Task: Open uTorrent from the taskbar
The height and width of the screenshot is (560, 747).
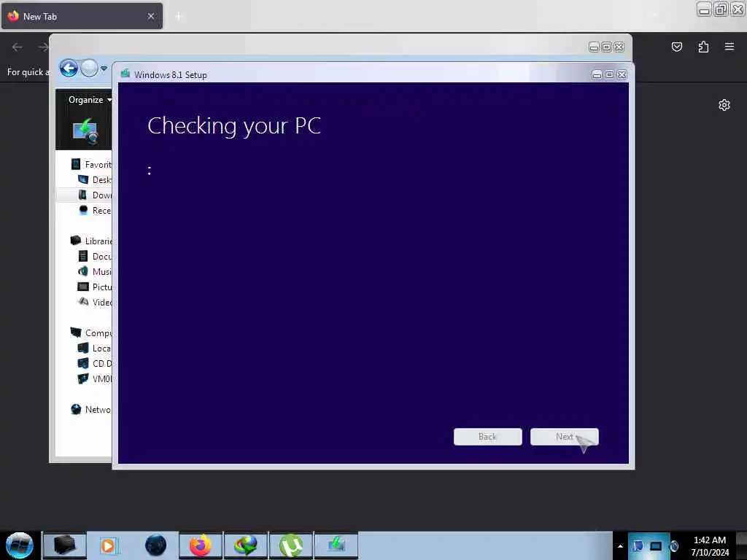Action: 291,545
